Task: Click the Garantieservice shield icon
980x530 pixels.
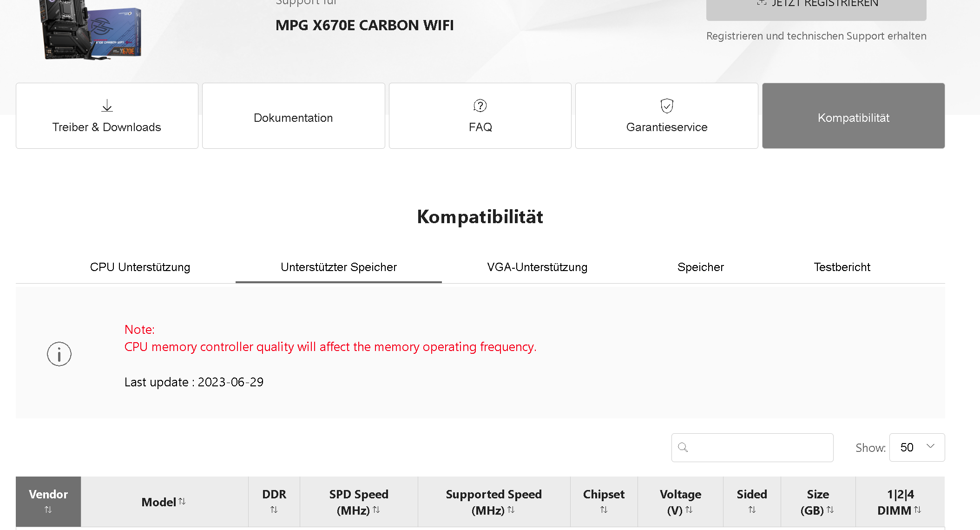Action: tap(667, 106)
